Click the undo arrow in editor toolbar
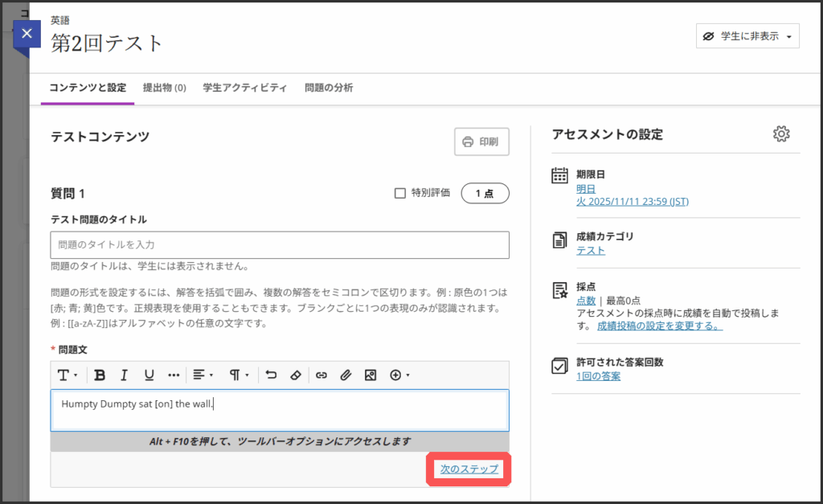The width and height of the screenshot is (823, 504). click(x=271, y=375)
